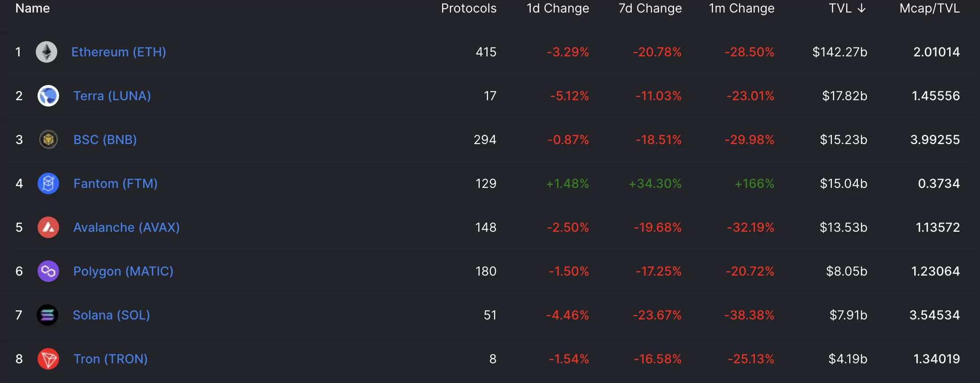Sort by 1d Change column header

[x=558, y=9]
